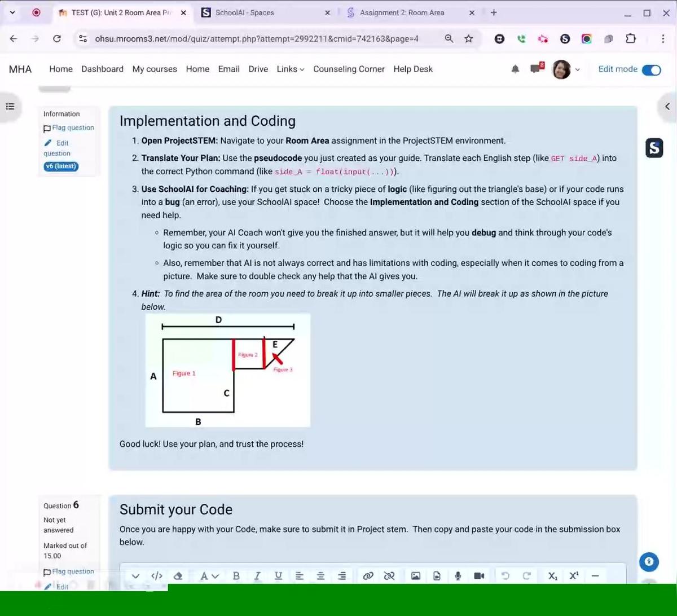
Task: Open the user profile menu arrow
Action: click(x=577, y=69)
